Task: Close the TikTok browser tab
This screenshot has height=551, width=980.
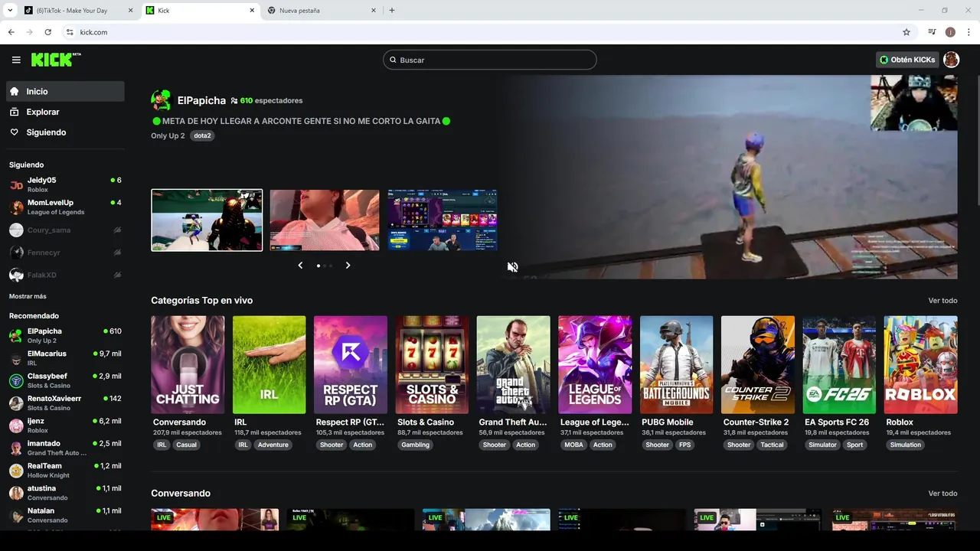Action: coord(130,11)
